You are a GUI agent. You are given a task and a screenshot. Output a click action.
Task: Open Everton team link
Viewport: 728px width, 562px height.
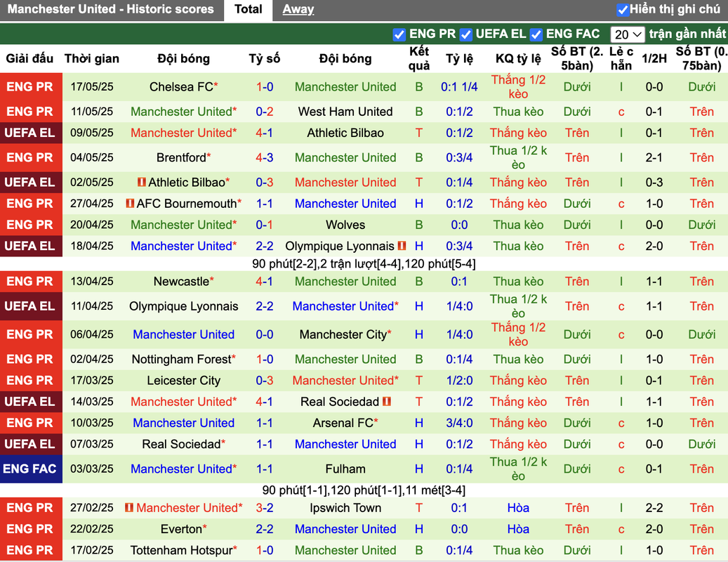182,529
